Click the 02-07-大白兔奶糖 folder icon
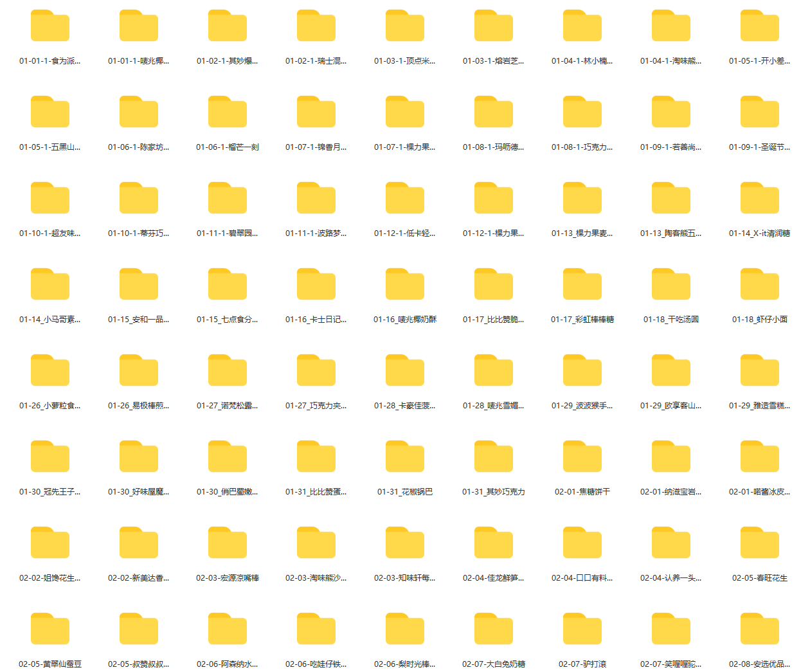Image resolution: width=801 pixels, height=672 pixels. point(494,629)
